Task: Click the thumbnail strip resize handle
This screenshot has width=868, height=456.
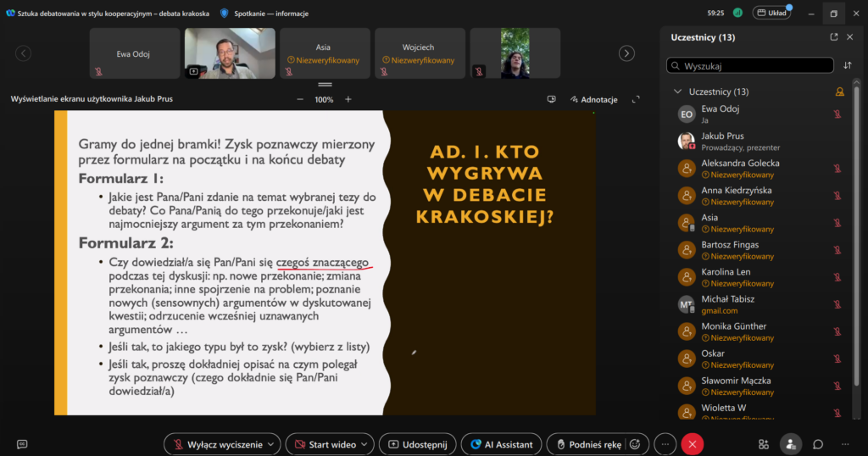Action: click(325, 85)
